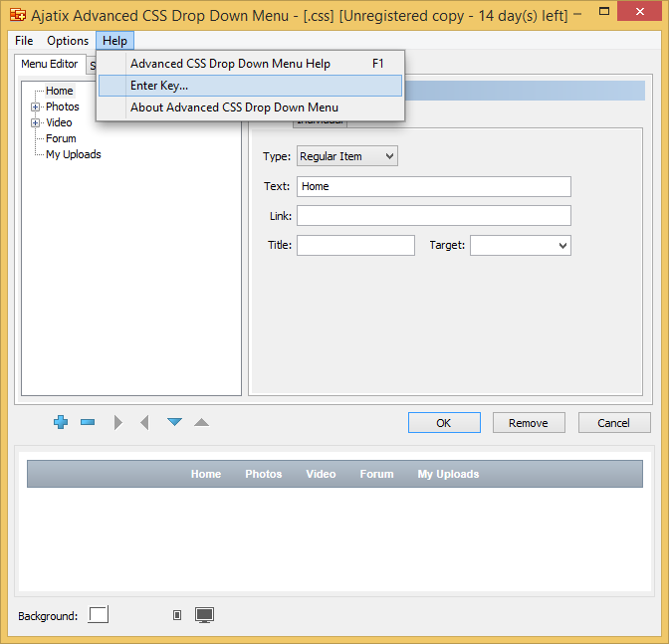Click Photos in the preview menu bar
Viewport: 669px width, 644px height.
(263, 474)
